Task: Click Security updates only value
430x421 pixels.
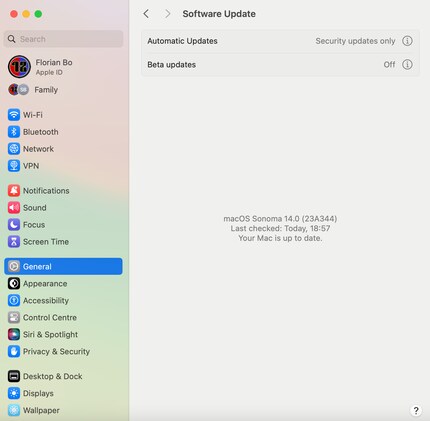Action: [x=355, y=41]
